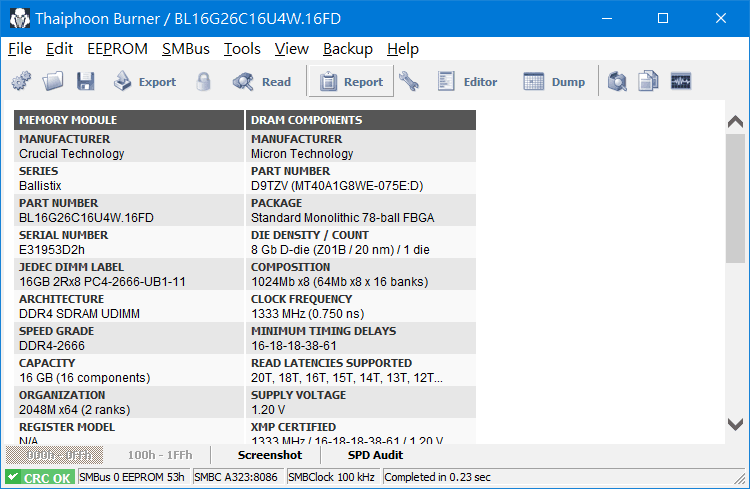The image size is (750, 489).
Task: Switch to the 100h - 1FFh tab
Action: [x=160, y=455]
